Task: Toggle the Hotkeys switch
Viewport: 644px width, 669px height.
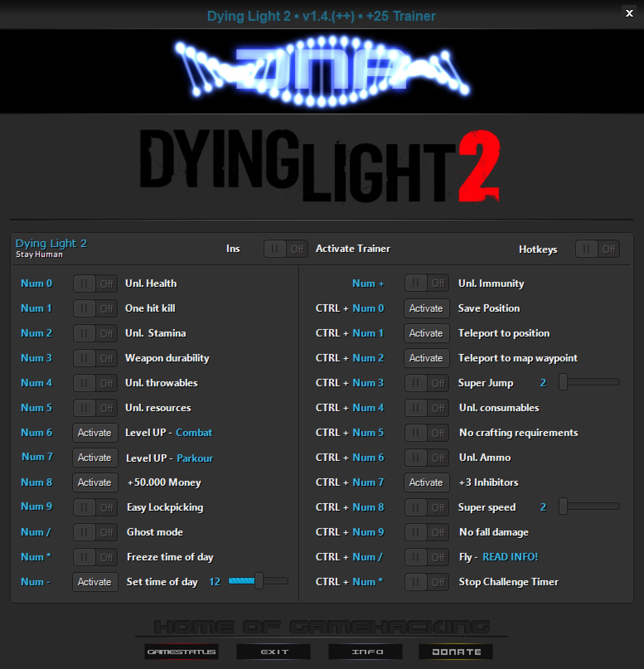Action: pos(598,249)
